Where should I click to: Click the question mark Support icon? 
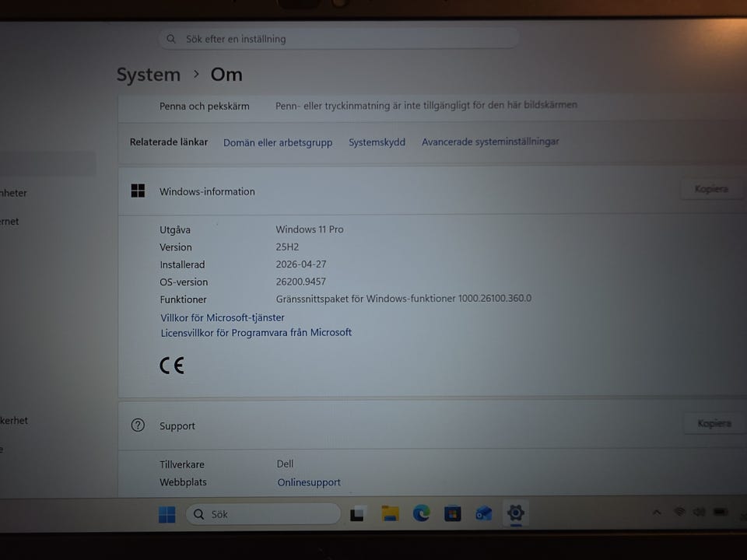(x=138, y=425)
